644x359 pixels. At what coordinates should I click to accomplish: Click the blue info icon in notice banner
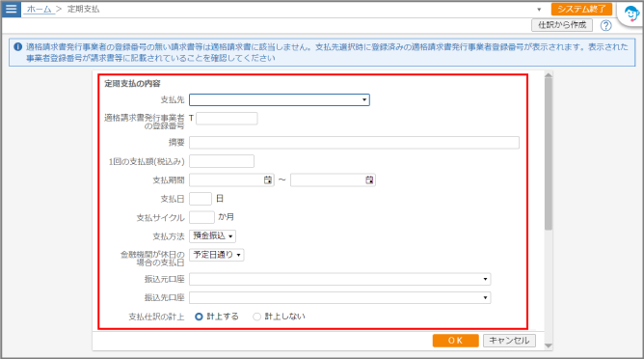[x=17, y=47]
